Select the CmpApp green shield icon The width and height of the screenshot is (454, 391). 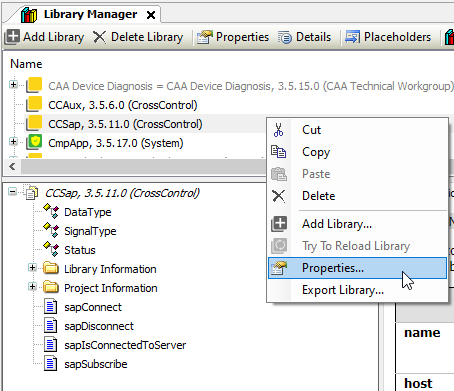coord(34,142)
